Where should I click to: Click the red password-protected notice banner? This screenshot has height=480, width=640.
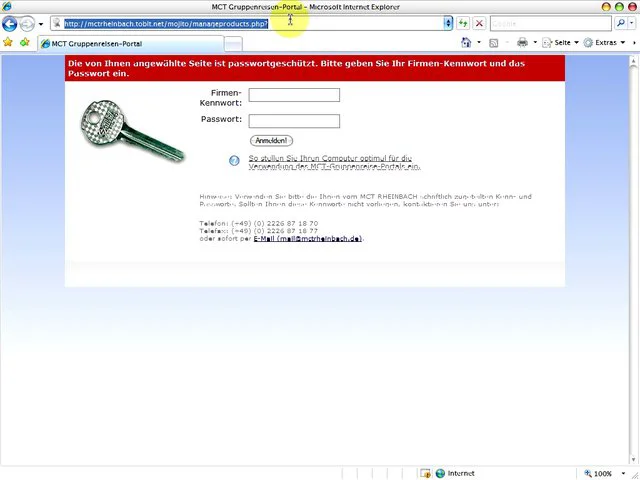[x=315, y=68]
